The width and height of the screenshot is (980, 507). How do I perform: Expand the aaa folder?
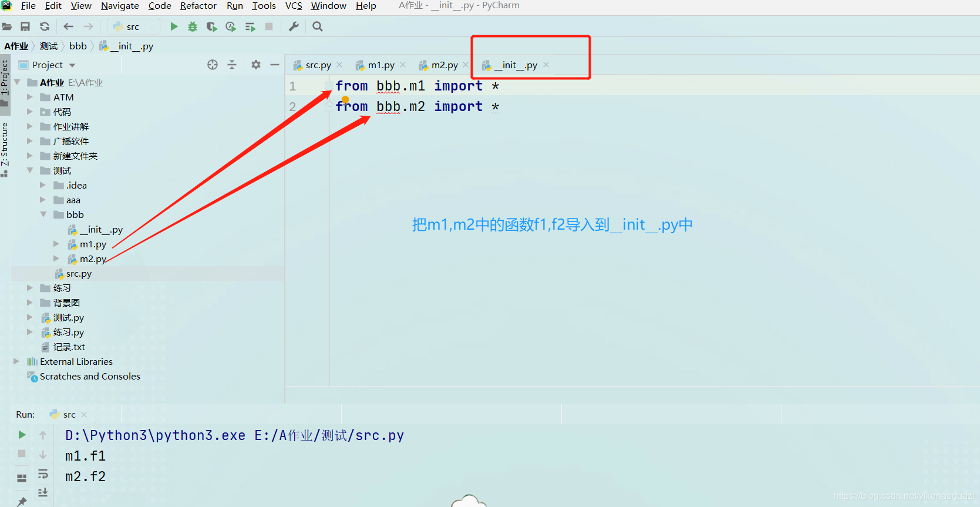click(43, 200)
